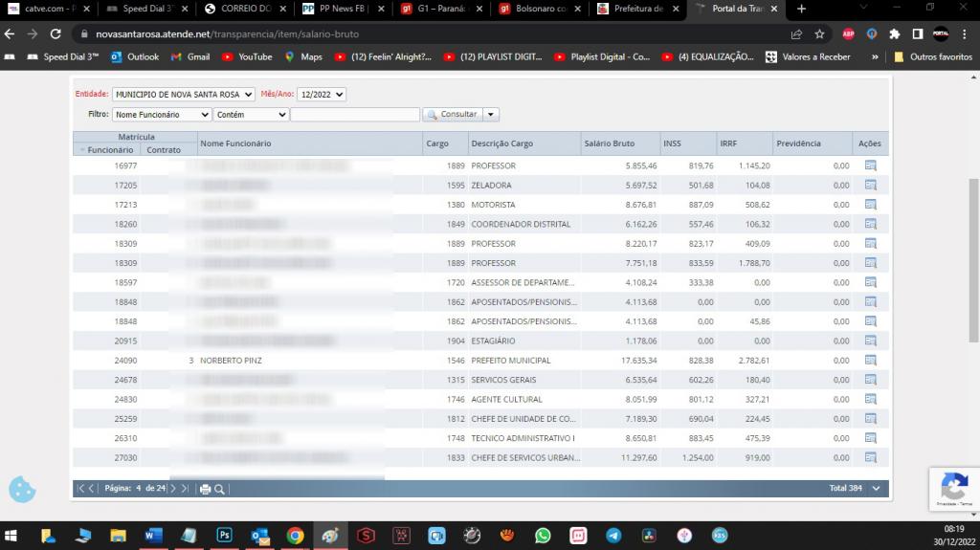This screenshot has width=980, height=550.
Task: Go to next page arrow in pager
Action: [x=173, y=489]
